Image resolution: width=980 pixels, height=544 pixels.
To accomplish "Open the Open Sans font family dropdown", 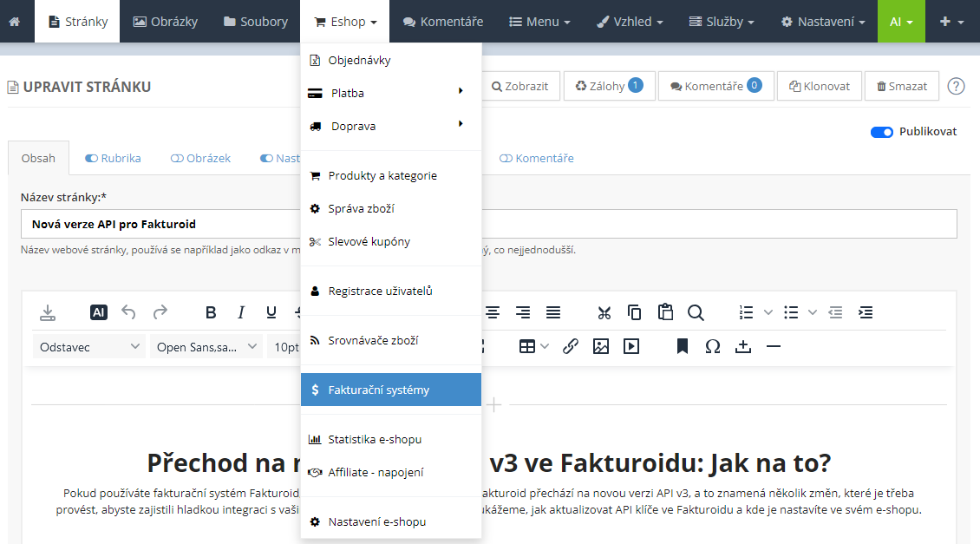I will point(206,347).
